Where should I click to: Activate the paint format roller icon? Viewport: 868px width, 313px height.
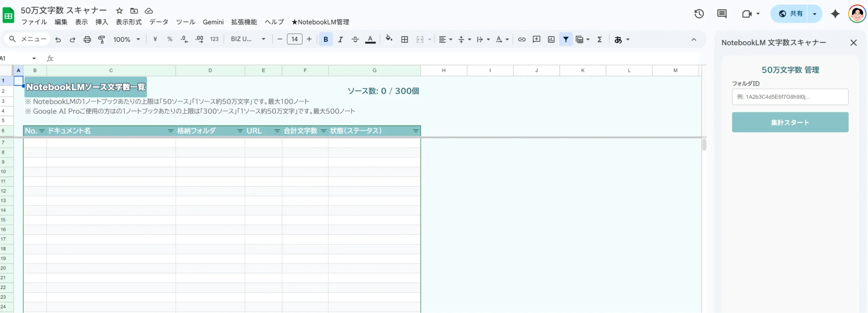(x=101, y=39)
